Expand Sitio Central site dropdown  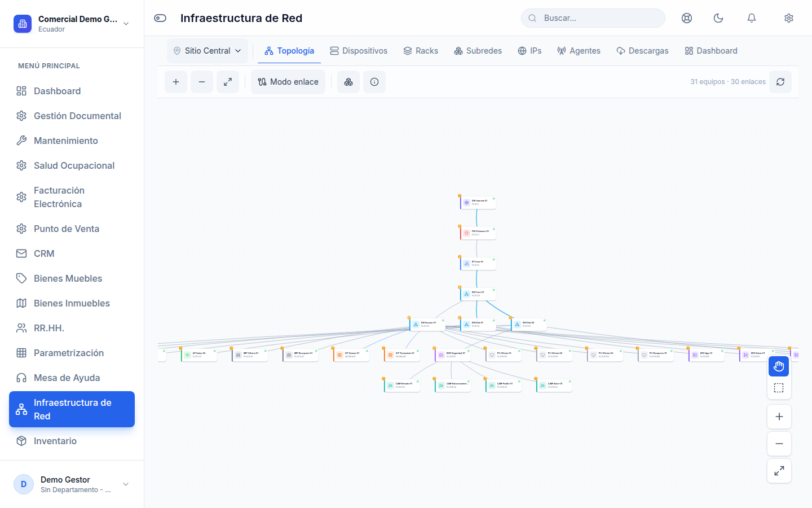tap(208, 51)
